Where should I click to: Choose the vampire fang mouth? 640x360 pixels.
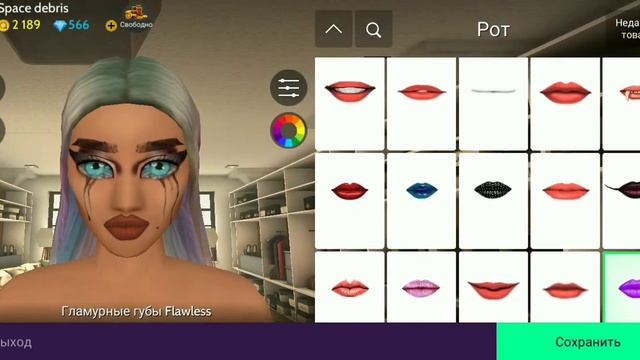[x=621, y=104]
